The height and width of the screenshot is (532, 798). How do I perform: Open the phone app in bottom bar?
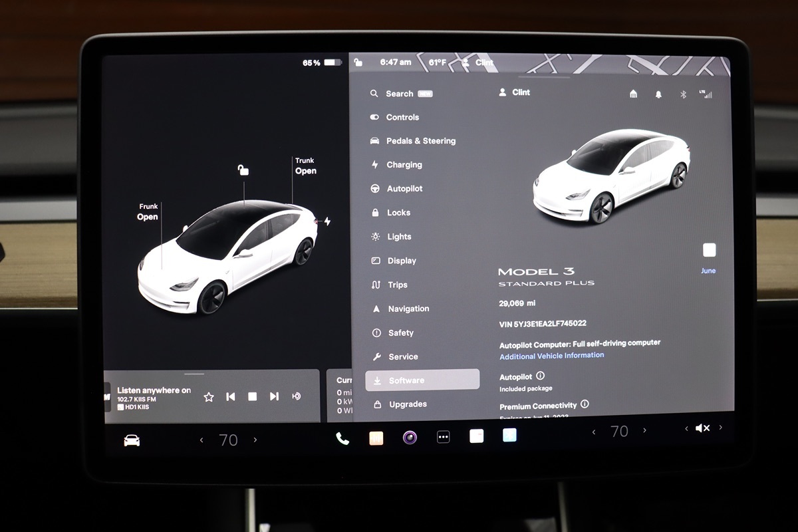342,438
